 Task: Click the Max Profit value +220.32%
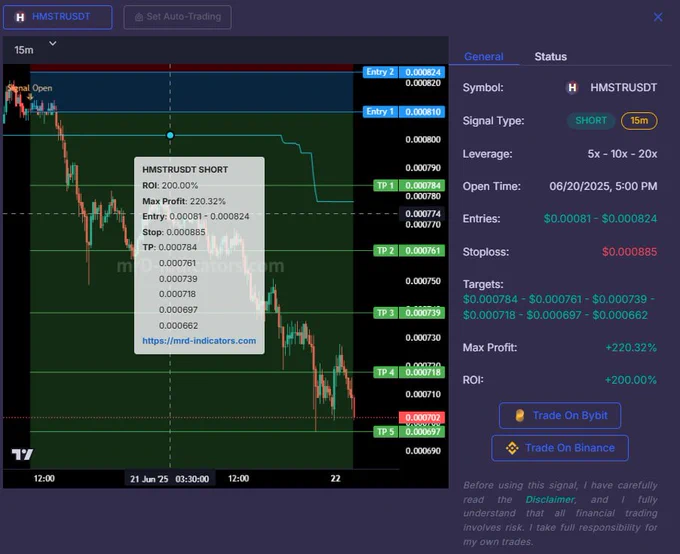631,347
